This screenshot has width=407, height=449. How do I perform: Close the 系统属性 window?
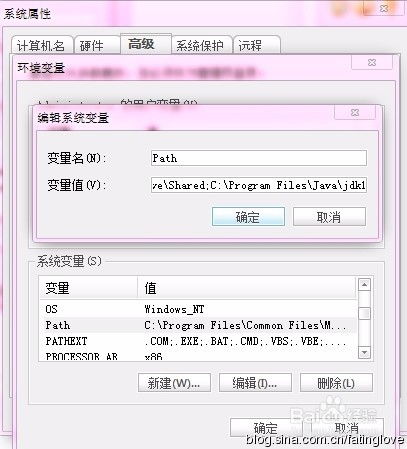pyautogui.click(x=384, y=8)
